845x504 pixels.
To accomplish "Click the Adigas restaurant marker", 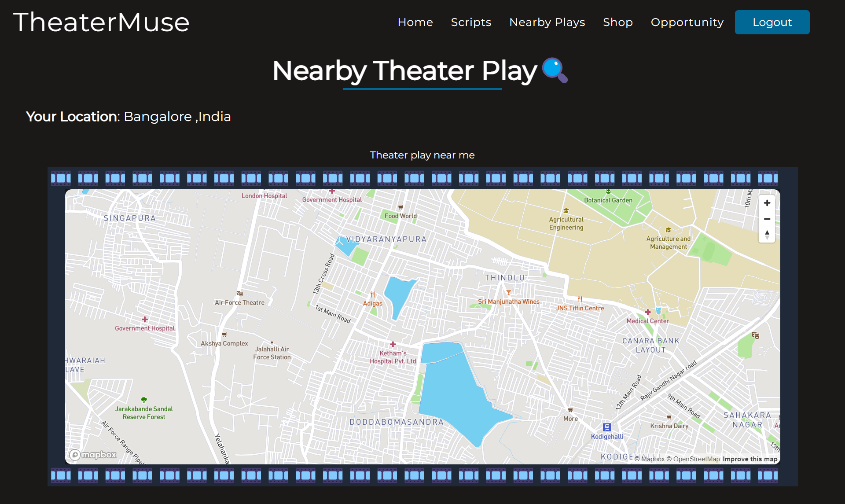I will (x=373, y=295).
